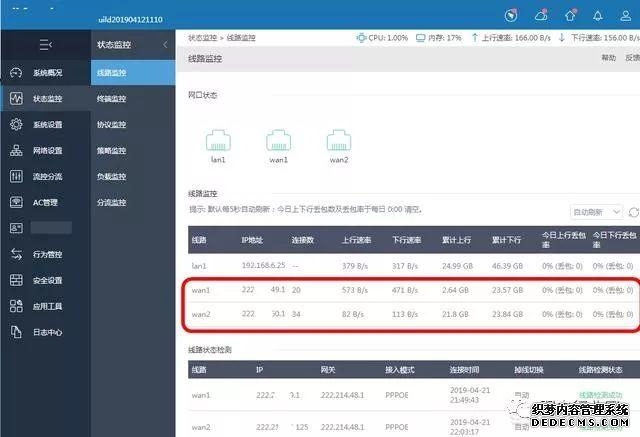Click the 下行速率 156.00 B/s indicator

tap(599, 38)
